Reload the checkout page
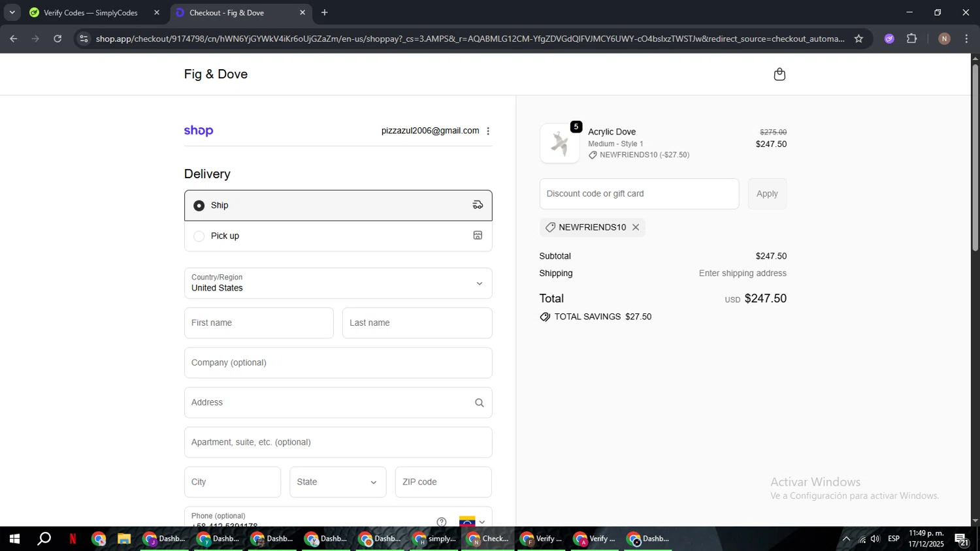The width and height of the screenshot is (980, 551). tap(57, 39)
